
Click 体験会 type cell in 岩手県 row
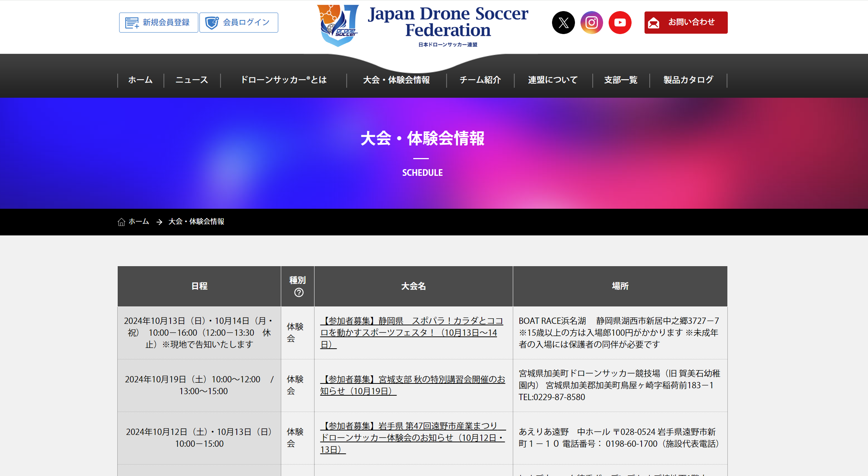(297, 438)
